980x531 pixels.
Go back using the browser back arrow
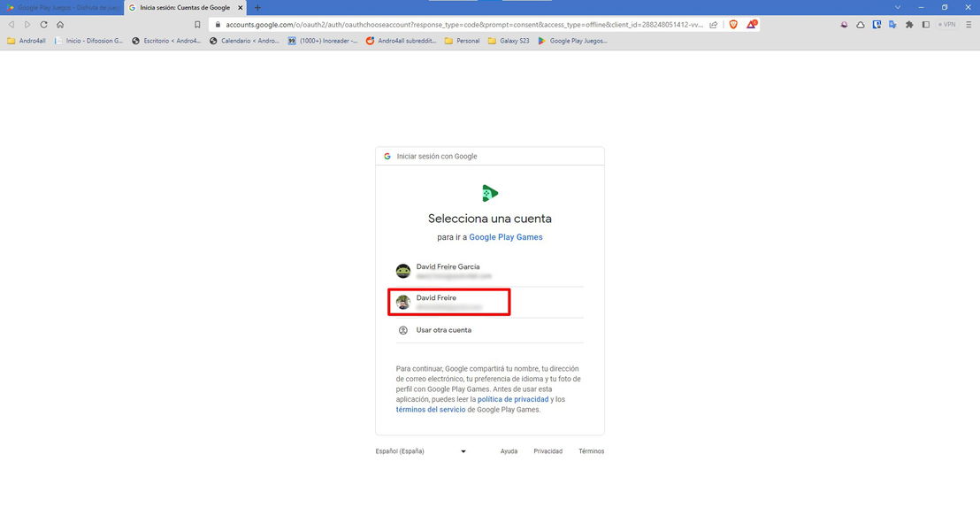[x=11, y=25]
